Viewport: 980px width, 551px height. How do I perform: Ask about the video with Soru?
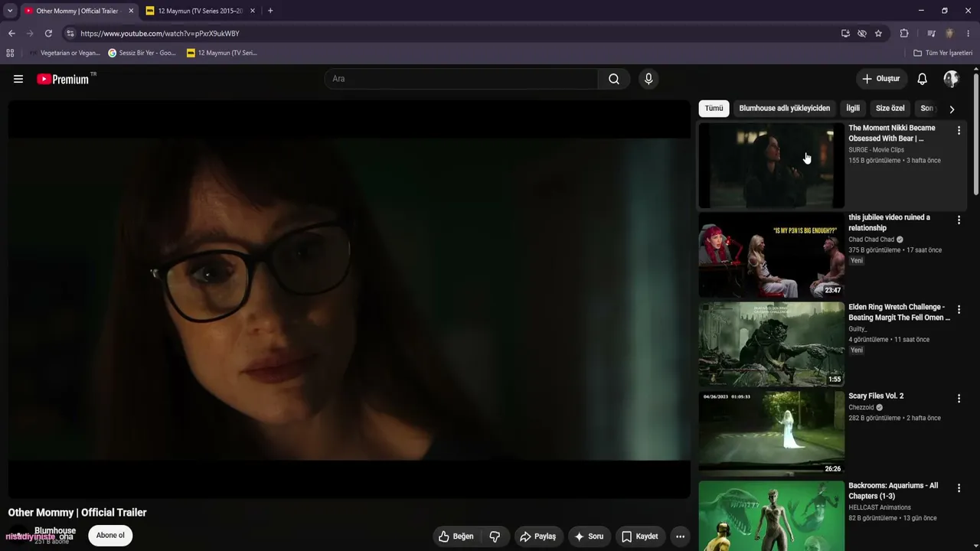[x=589, y=536]
